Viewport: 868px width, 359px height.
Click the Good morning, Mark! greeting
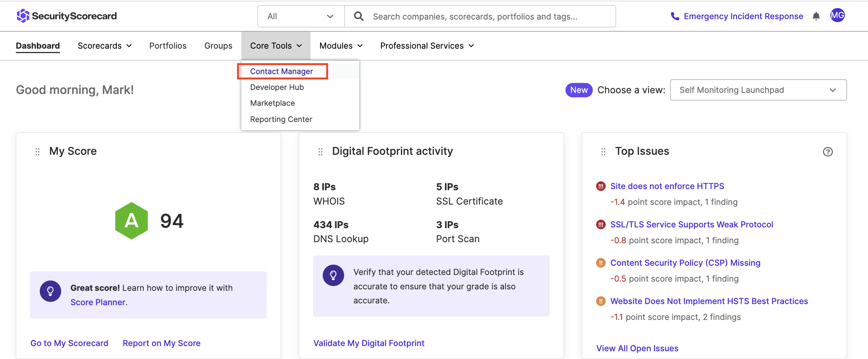click(75, 90)
